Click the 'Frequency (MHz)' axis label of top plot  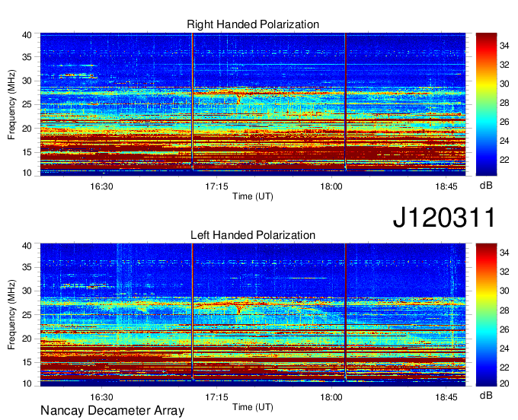[11, 104]
